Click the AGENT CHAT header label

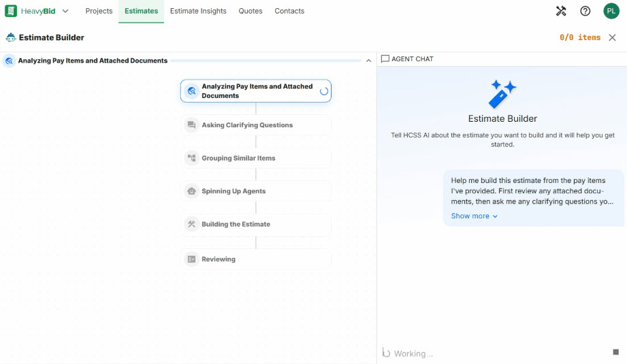(x=413, y=59)
